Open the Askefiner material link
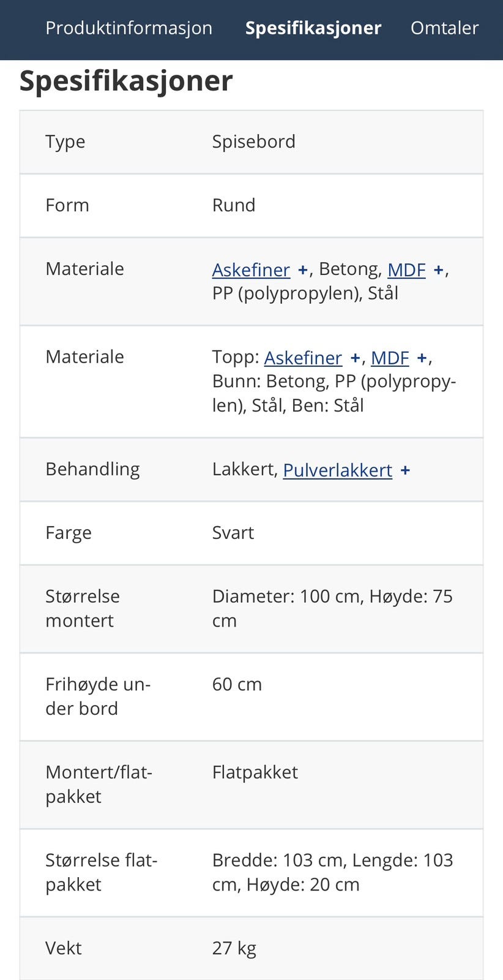Screen dimensions: 503x980 [x=251, y=269]
